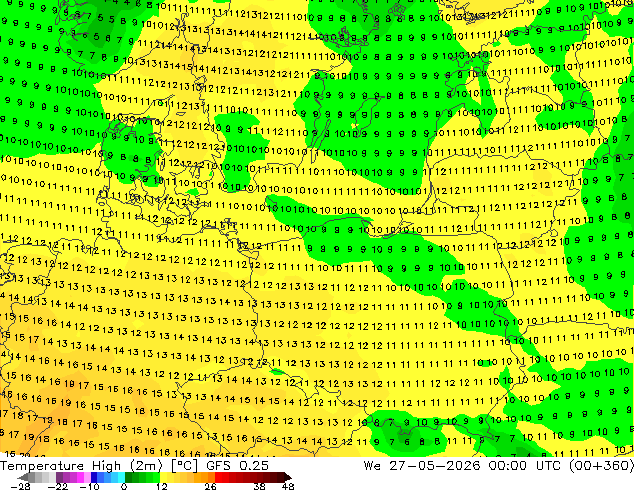Click the cyan segment of the color scale
Image resolution: width=634 pixels, height=490 pixels.
pyautogui.click(x=121, y=477)
